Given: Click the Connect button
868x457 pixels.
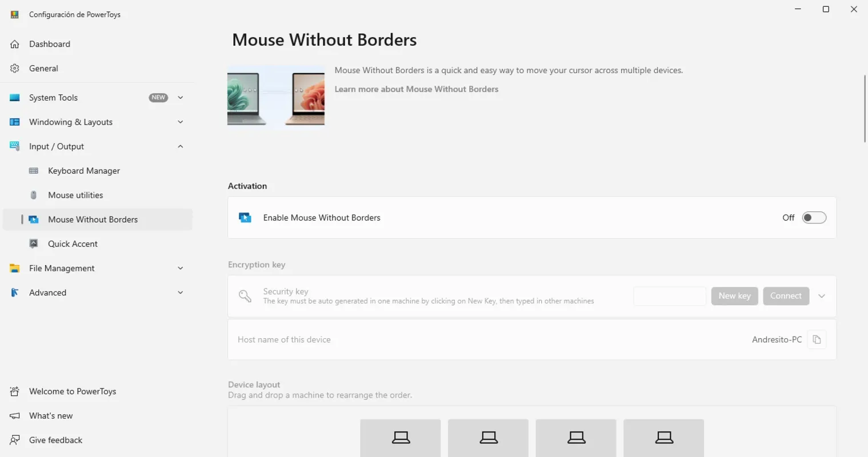Looking at the screenshot, I should 786,296.
